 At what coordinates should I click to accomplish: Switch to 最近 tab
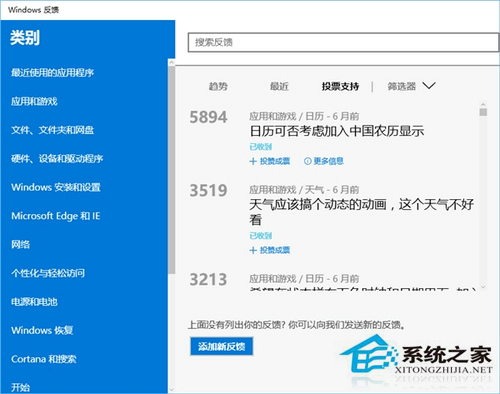[x=279, y=86]
